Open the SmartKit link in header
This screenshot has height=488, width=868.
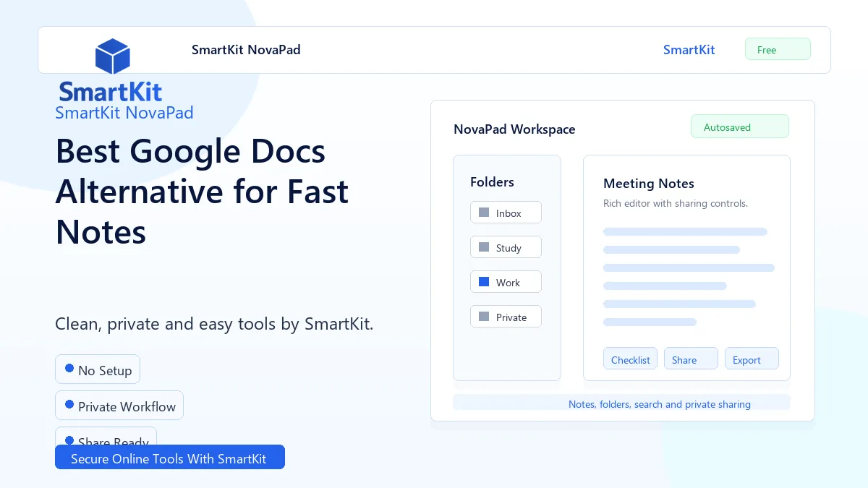click(689, 50)
